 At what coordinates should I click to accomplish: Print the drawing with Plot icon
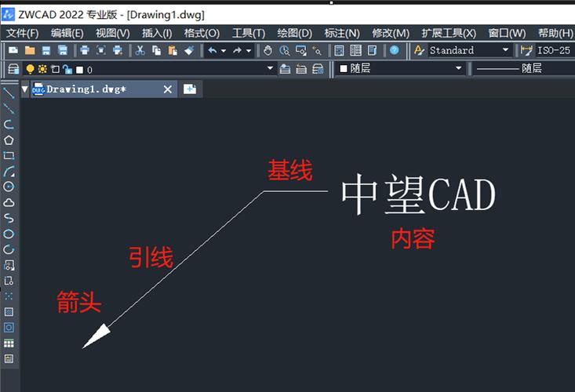85,50
